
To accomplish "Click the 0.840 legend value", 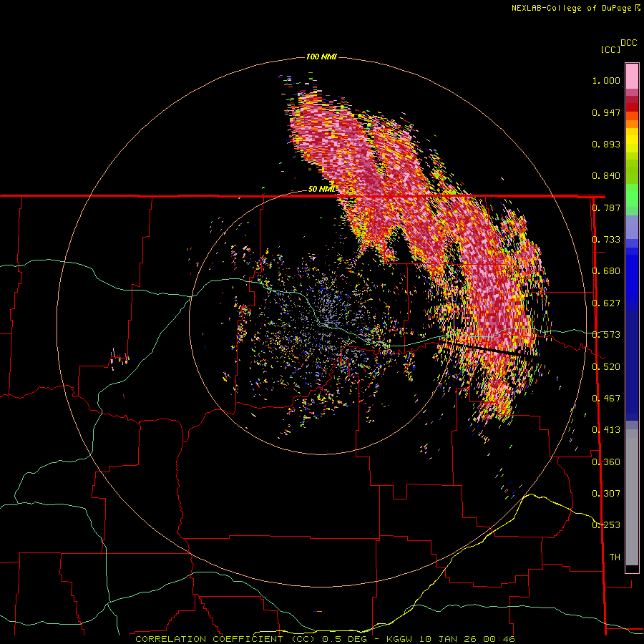I will point(606,176).
